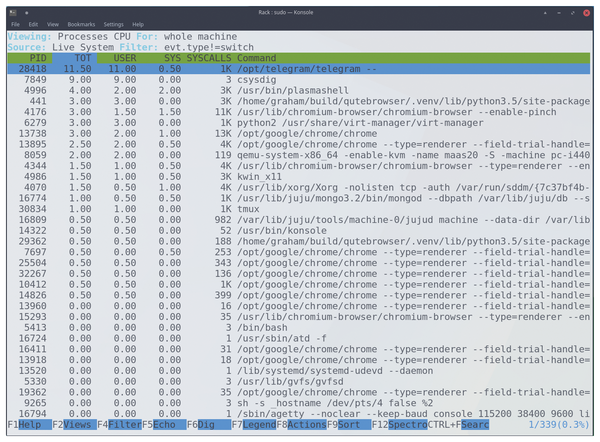
Task: Open F2 Views selector
Action: click(75, 425)
